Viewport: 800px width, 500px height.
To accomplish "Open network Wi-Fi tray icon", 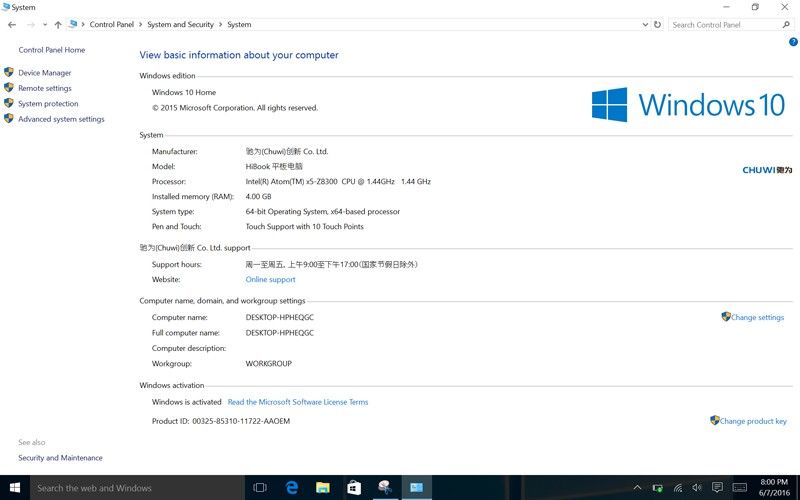I will [x=678, y=488].
